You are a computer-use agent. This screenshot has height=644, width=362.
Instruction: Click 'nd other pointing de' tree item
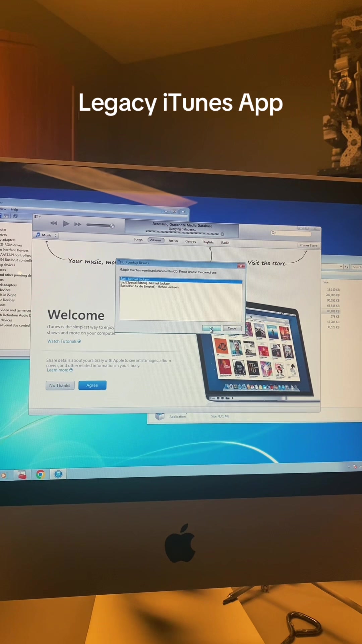(x=16, y=275)
